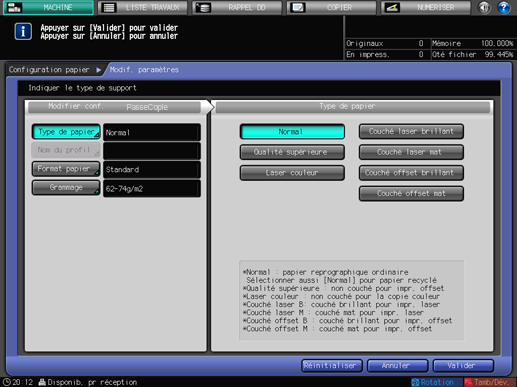Click the Type de papier panel header

pyautogui.click(x=353, y=107)
